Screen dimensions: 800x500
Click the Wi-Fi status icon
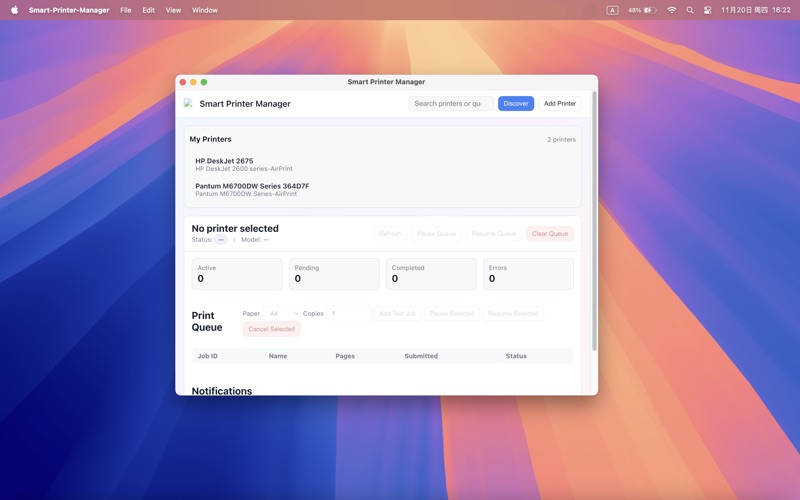(671, 10)
